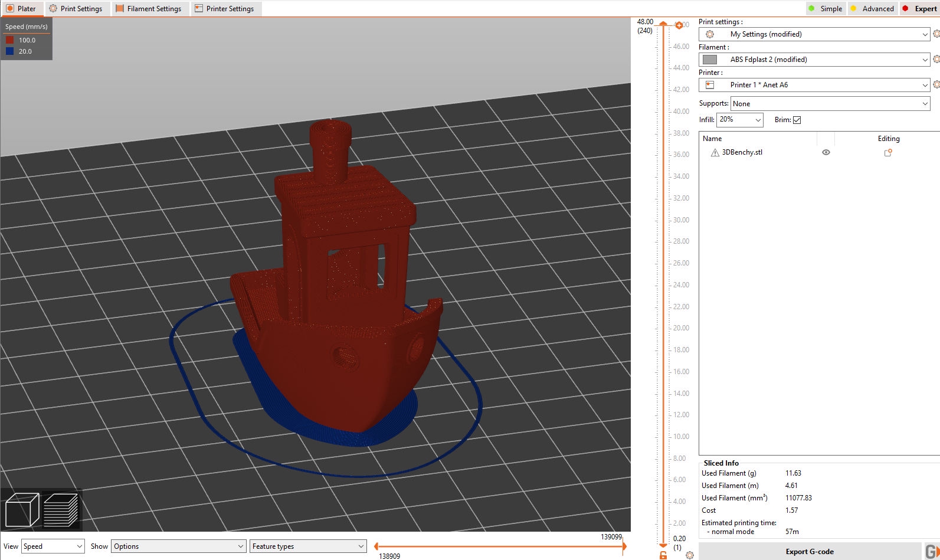
Task: Switch to sliced layers preview icon
Action: (x=61, y=510)
